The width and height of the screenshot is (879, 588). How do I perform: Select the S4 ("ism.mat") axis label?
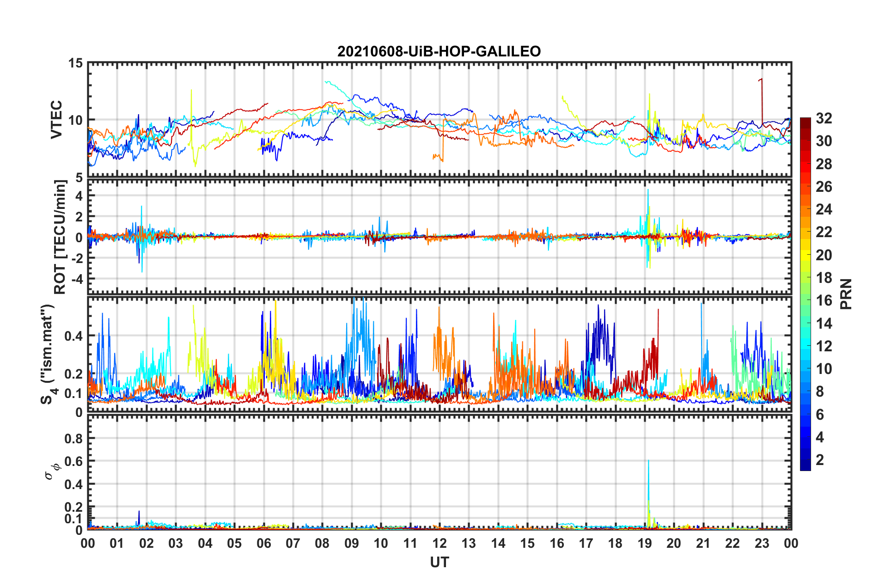(x=49, y=354)
